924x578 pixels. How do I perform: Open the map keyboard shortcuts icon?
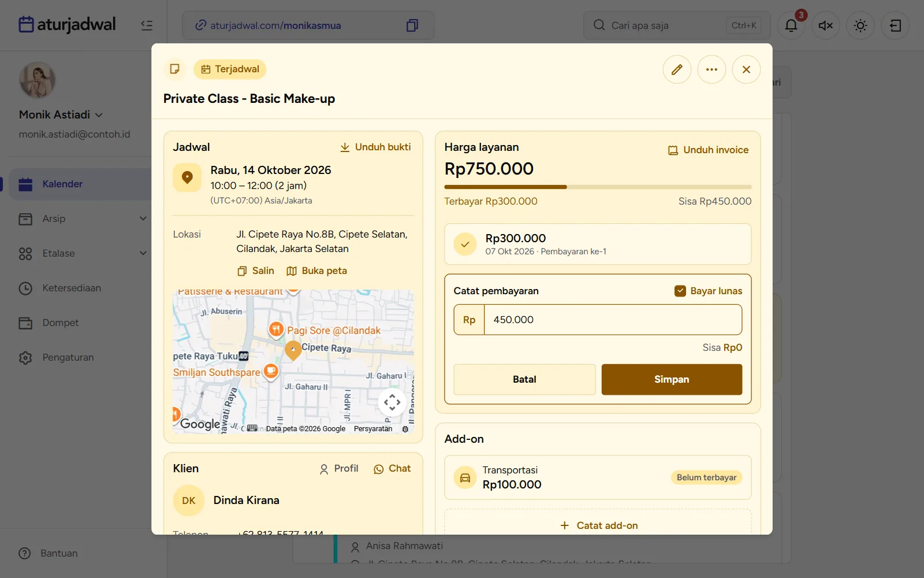point(252,428)
